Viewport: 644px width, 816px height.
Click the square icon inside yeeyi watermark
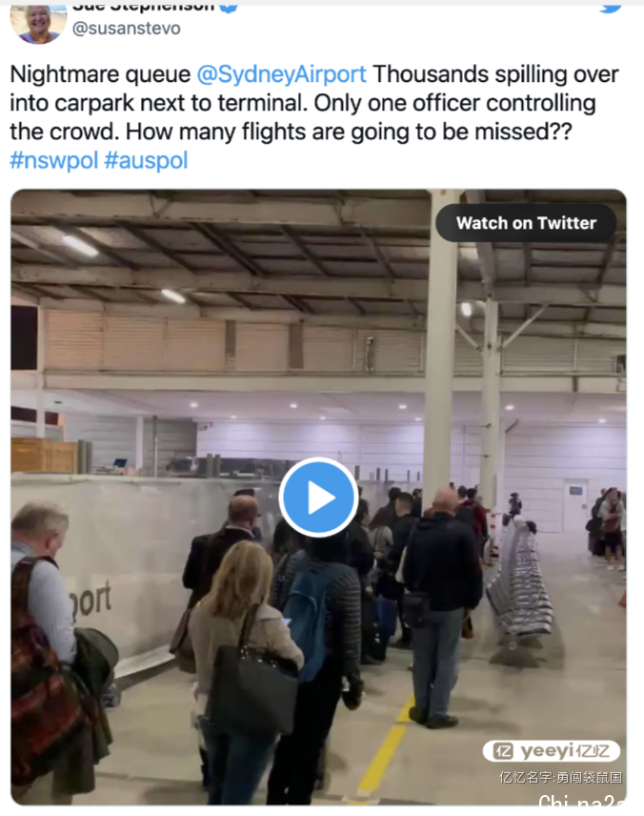504,751
